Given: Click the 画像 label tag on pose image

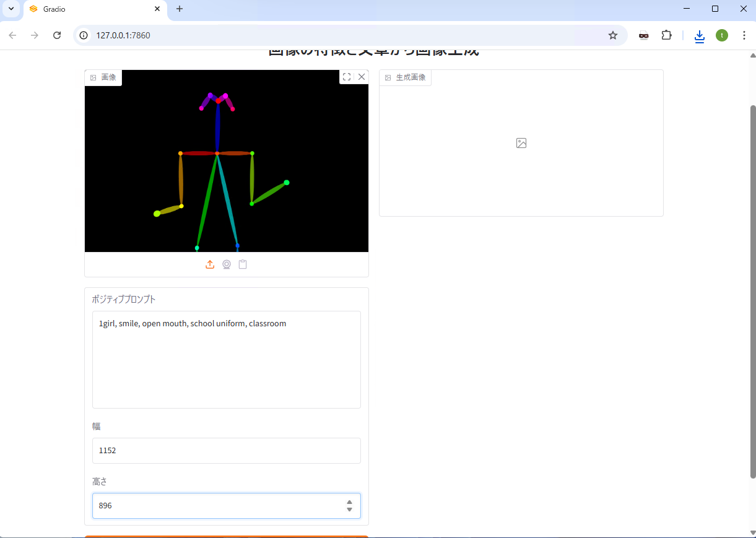Looking at the screenshot, I should pos(103,77).
